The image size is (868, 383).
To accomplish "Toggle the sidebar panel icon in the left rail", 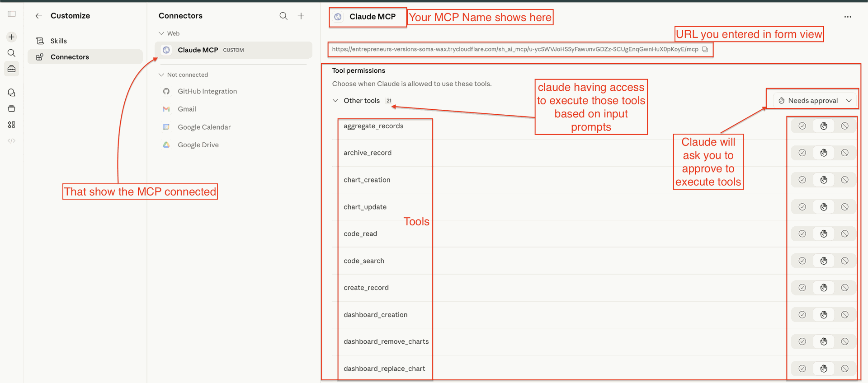I will (x=12, y=14).
